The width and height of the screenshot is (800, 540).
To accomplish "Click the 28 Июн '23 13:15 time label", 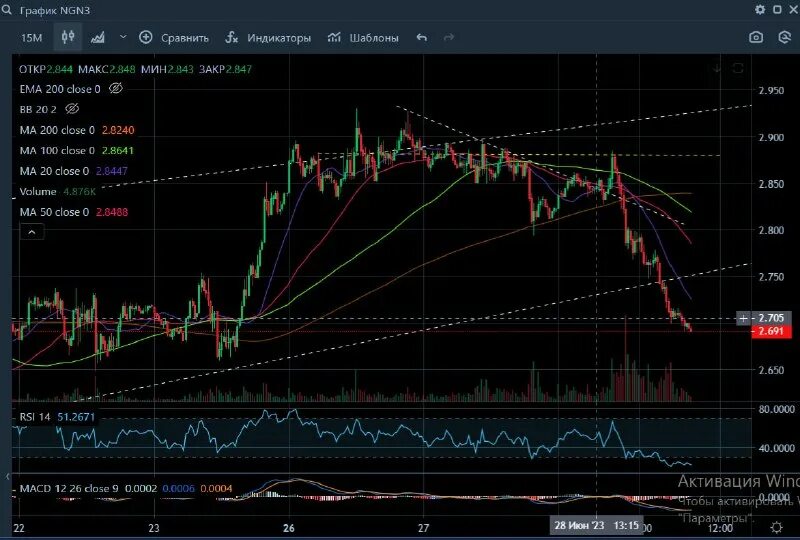I will coord(597,525).
